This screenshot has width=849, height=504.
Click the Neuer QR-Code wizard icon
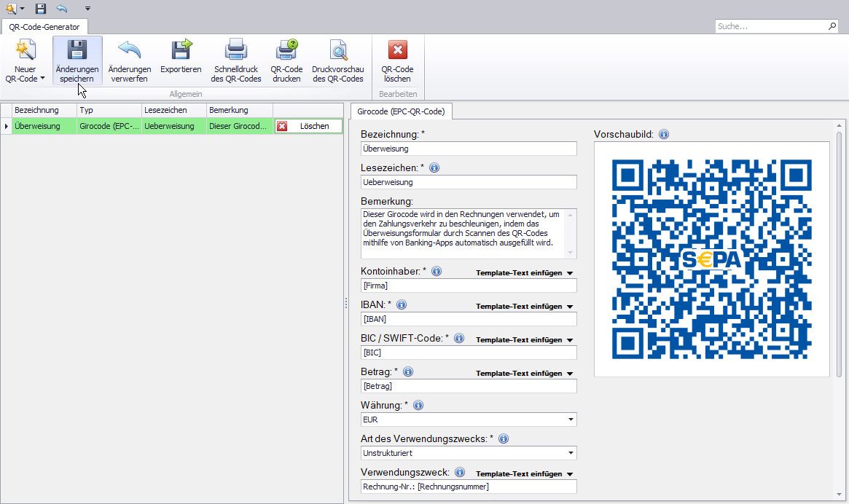tap(25, 50)
